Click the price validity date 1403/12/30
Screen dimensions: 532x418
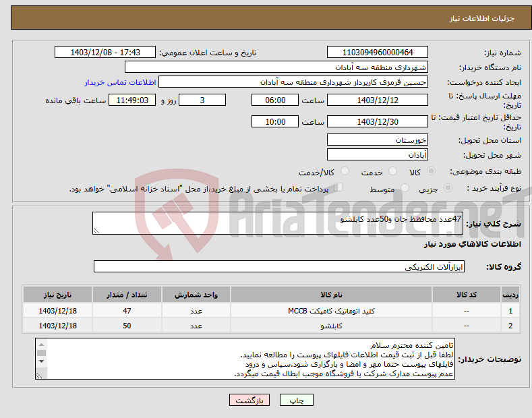click(378, 121)
